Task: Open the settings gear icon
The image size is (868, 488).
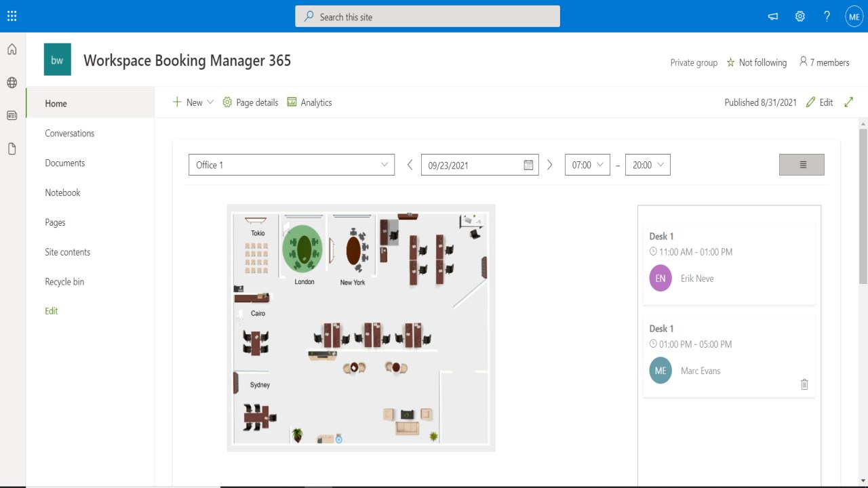Action: click(x=800, y=16)
